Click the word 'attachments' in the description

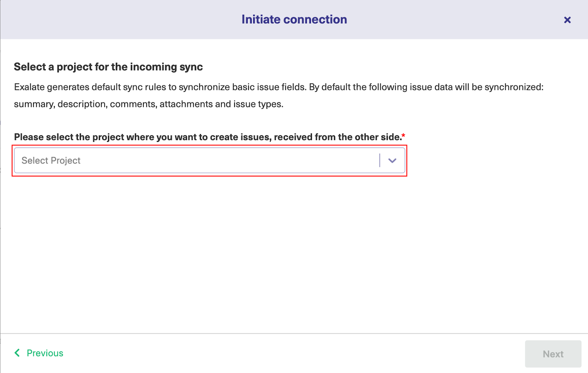[186, 104]
